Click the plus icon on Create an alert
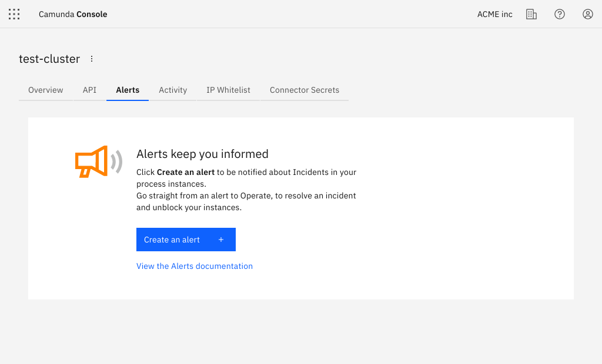Screen dimensions: 602x364 [221, 240]
